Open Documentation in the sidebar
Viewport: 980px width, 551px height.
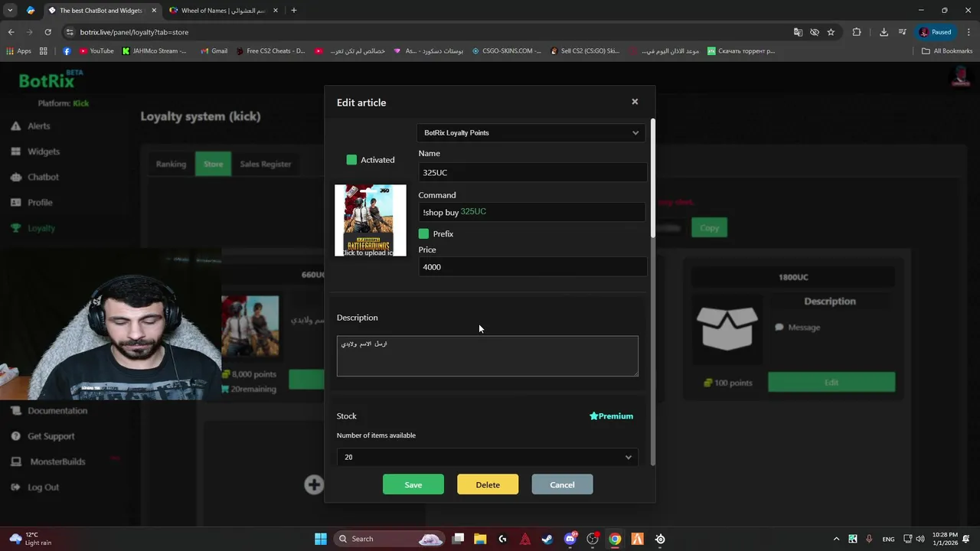pyautogui.click(x=57, y=410)
